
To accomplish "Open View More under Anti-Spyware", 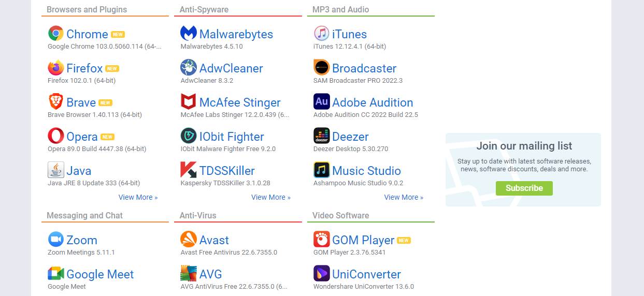I will pyautogui.click(x=271, y=197).
